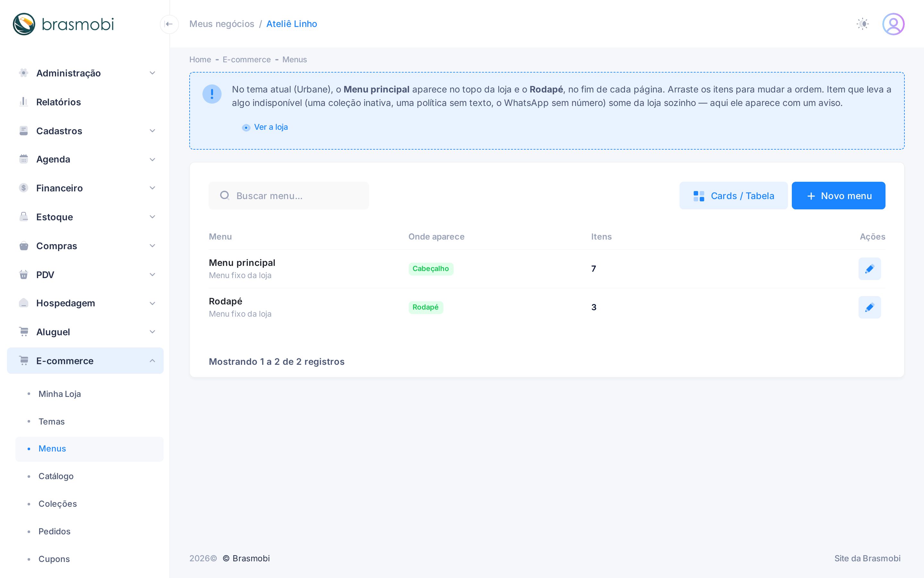Expand the Cadastros chevron

click(152, 131)
